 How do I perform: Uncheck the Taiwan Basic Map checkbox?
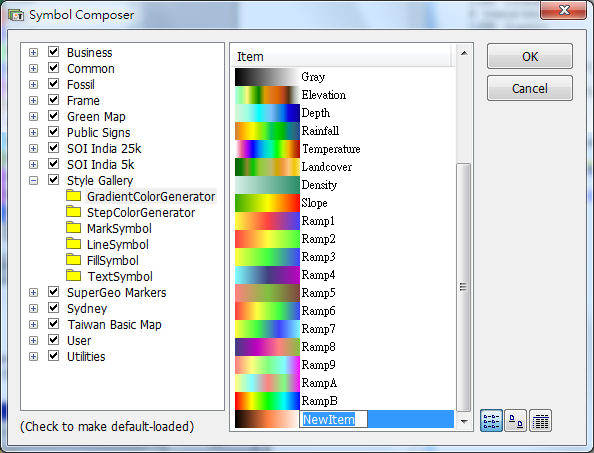(x=53, y=323)
